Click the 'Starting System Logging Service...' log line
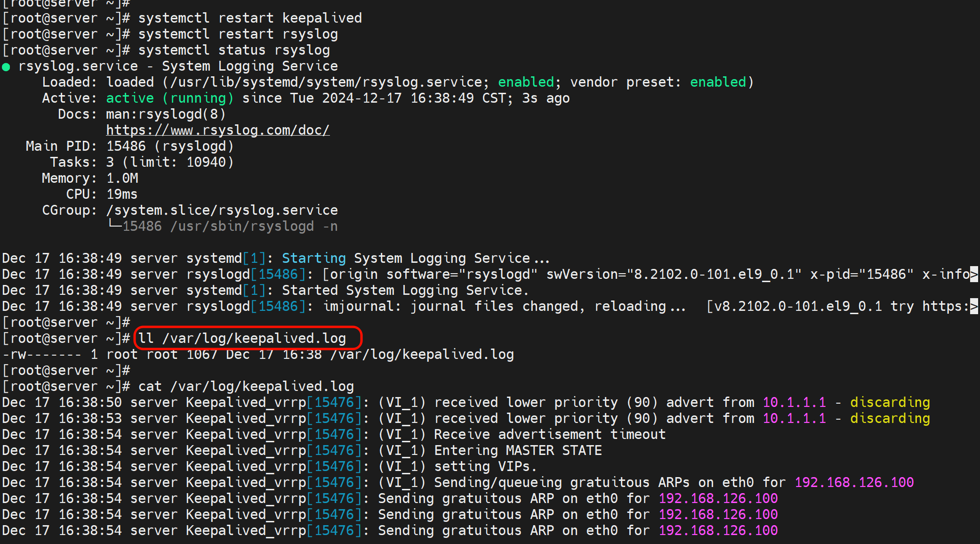 (276, 258)
